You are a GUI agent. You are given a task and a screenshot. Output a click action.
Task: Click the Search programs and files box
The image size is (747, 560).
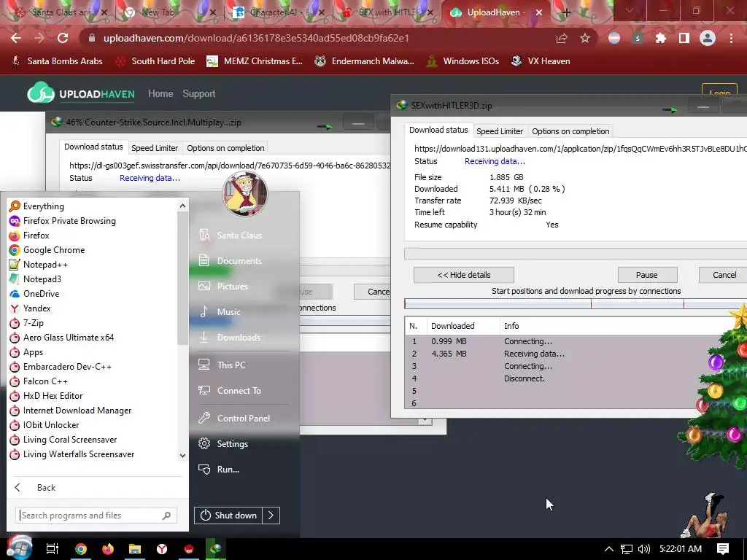pos(96,516)
